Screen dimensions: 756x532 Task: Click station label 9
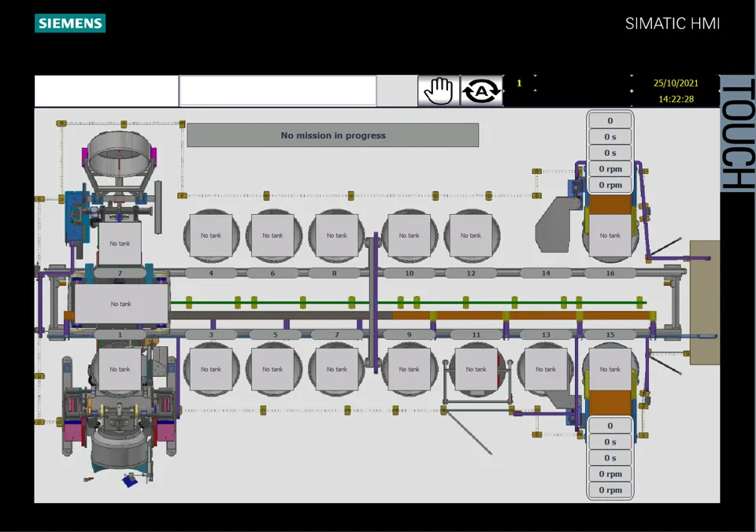pyautogui.click(x=409, y=334)
